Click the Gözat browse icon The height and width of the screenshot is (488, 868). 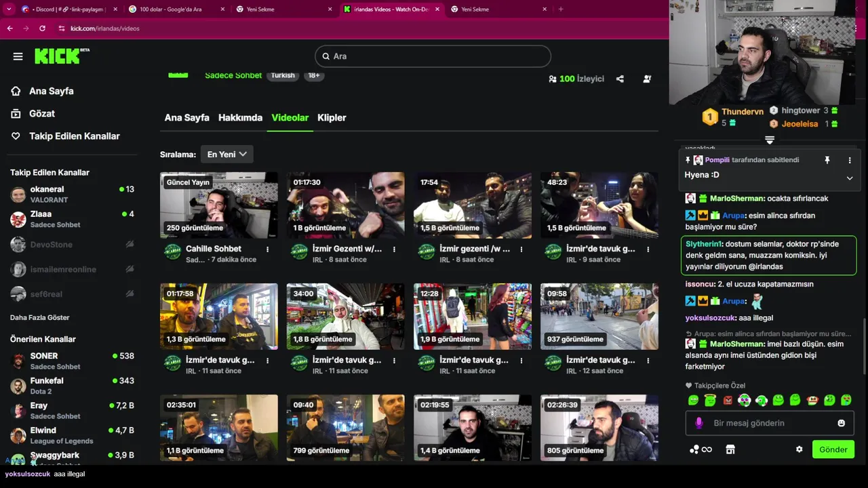pos(16,113)
